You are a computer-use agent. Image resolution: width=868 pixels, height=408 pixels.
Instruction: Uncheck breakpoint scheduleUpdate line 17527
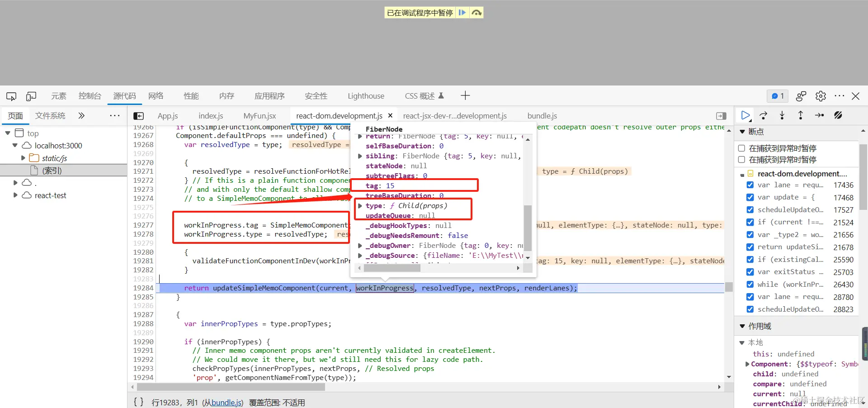click(x=750, y=209)
